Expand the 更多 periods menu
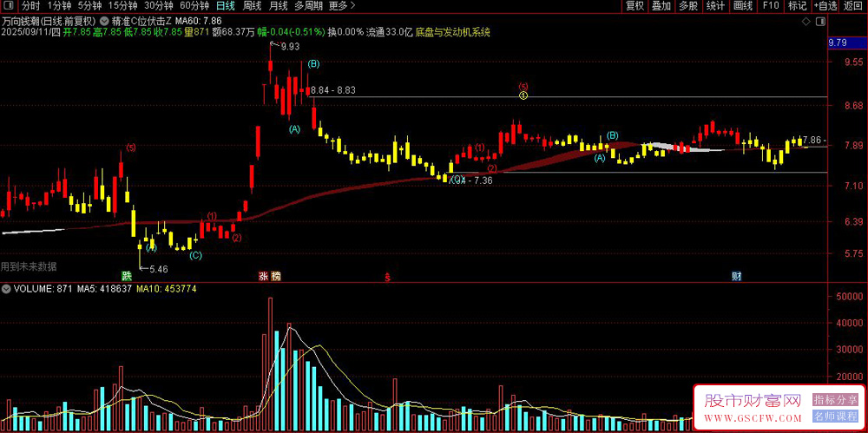The width and height of the screenshot is (868, 433). [341, 6]
